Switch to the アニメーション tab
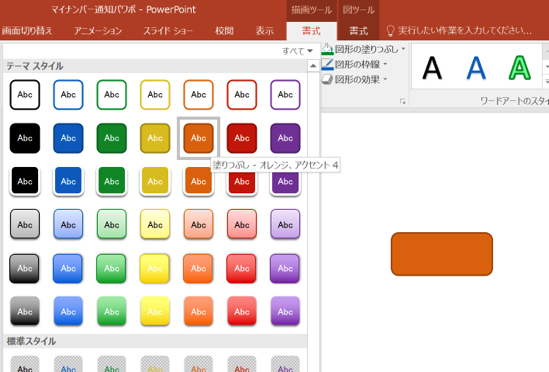 pyautogui.click(x=98, y=31)
